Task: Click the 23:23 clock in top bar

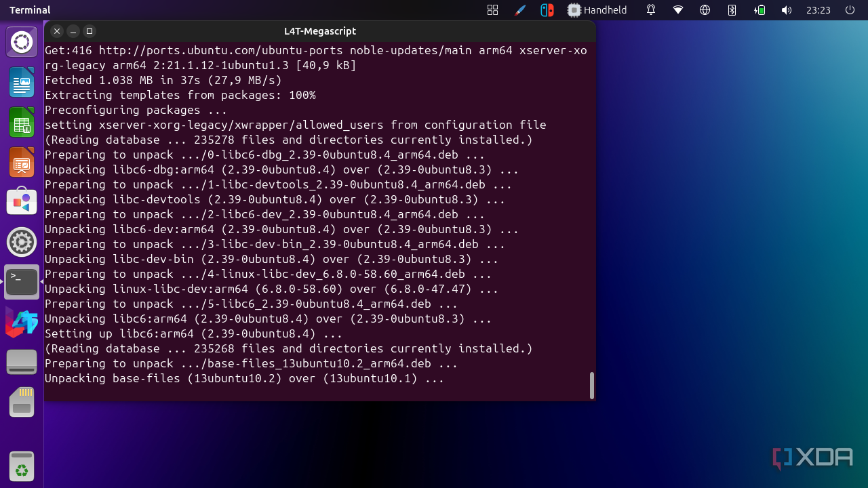Action: pos(818,10)
